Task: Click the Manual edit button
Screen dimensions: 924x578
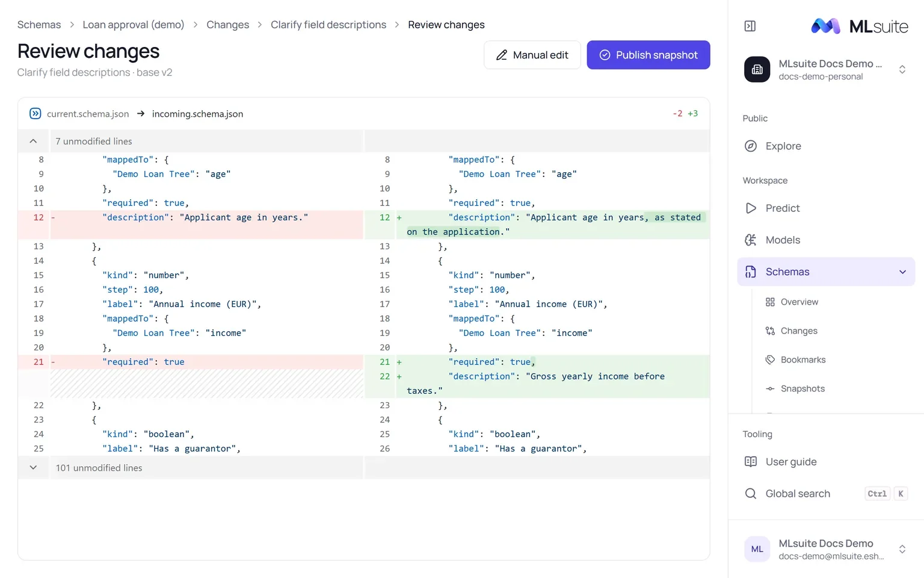Action: (x=532, y=55)
